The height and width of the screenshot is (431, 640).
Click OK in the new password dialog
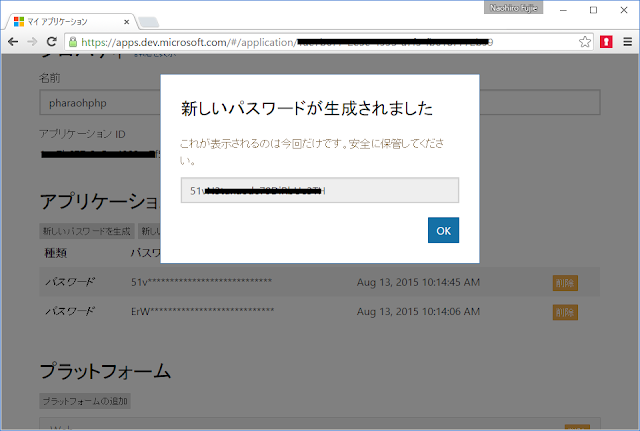[443, 230]
